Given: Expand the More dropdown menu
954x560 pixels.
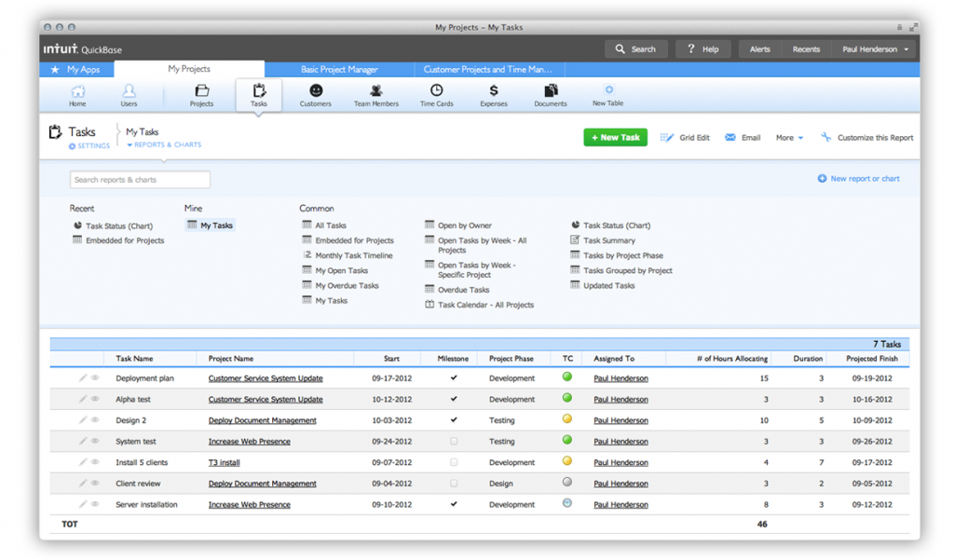Looking at the screenshot, I should (789, 138).
